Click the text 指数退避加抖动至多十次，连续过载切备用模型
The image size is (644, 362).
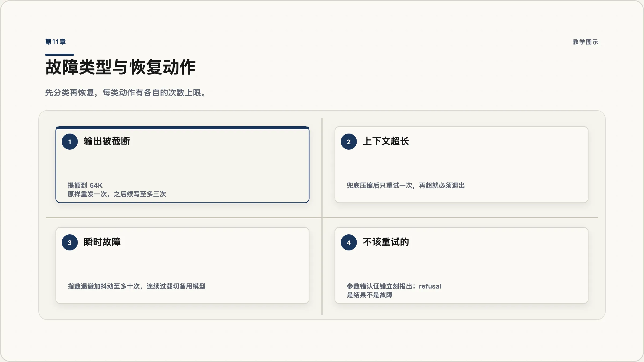(x=137, y=286)
